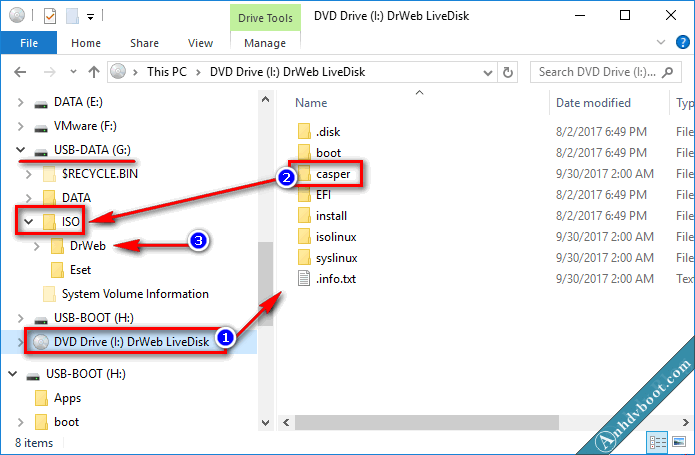Select the Apps folder under USB-BOOT
This screenshot has height=455, width=695.
pos(67,398)
